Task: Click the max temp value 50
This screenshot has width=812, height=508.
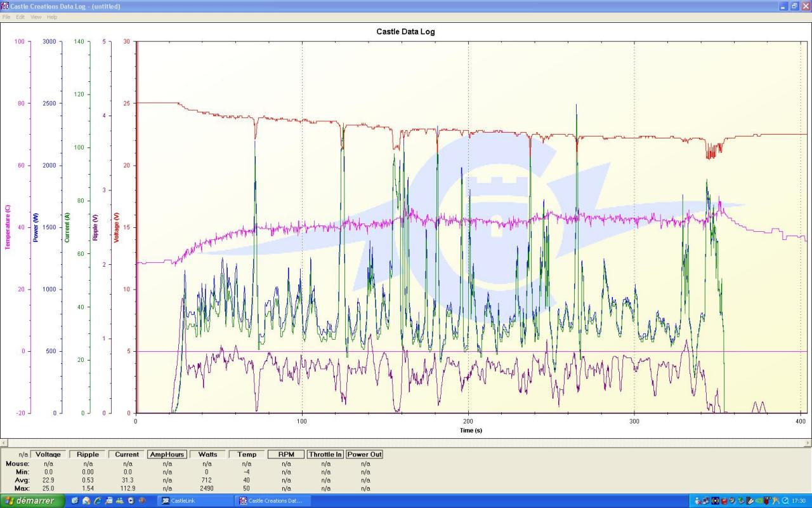Action: pyautogui.click(x=247, y=488)
